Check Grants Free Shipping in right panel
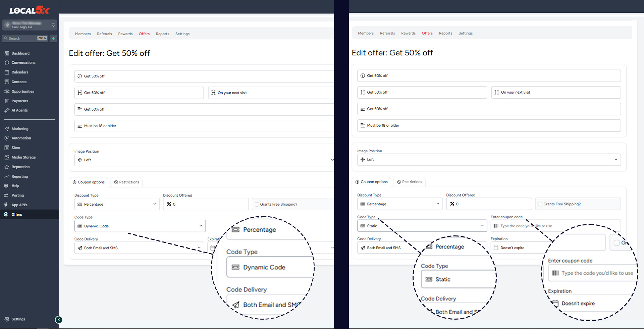The image size is (644, 329). click(540, 204)
